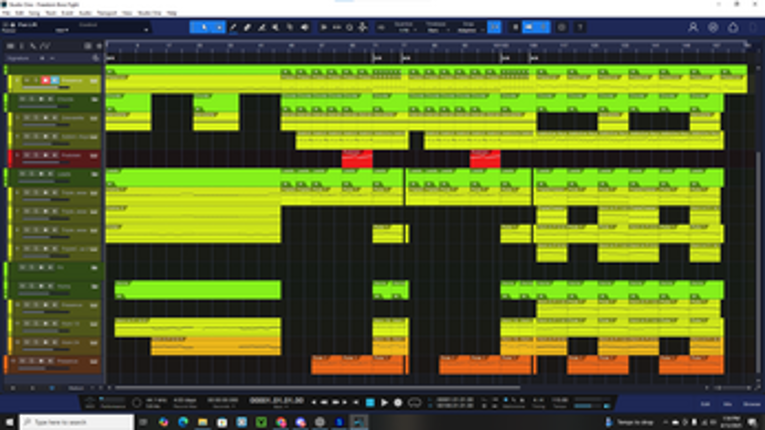
Task: Toggle the Loop button in transport
Action: [x=415, y=403]
